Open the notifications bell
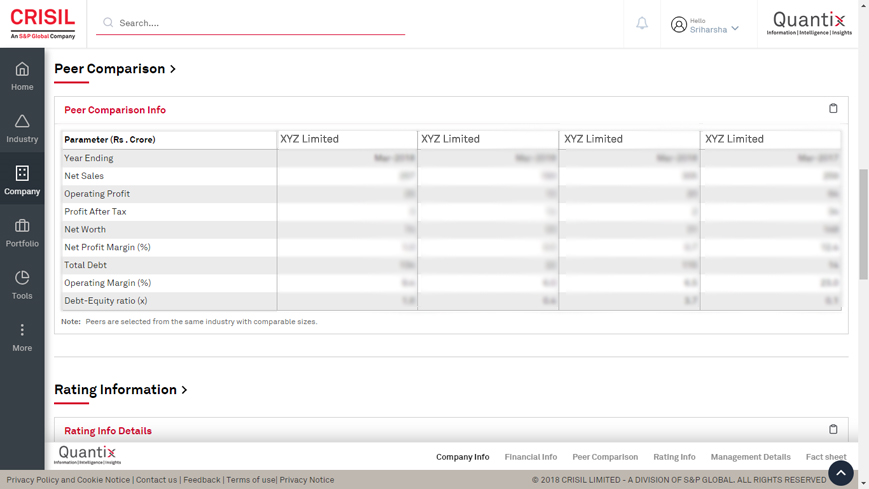 point(642,23)
